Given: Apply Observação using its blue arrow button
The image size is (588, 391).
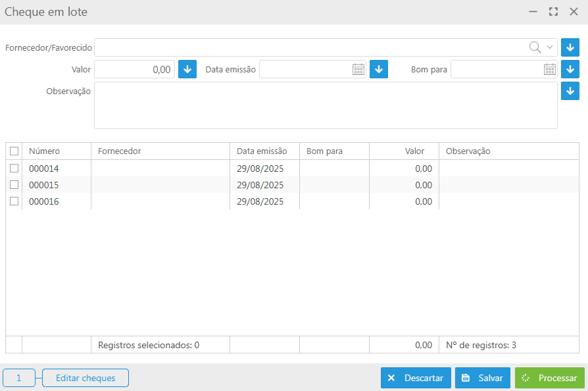Looking at the screenshot, I should tap(570, 91).
